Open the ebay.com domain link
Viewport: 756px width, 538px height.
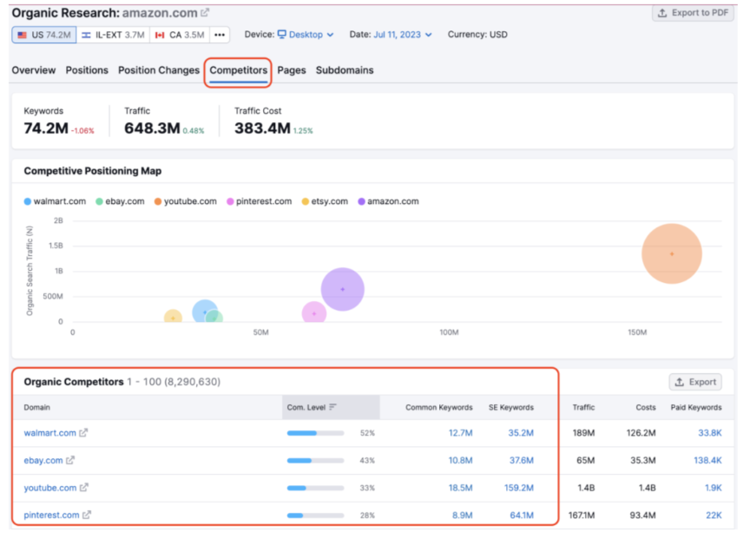point(43,461)
